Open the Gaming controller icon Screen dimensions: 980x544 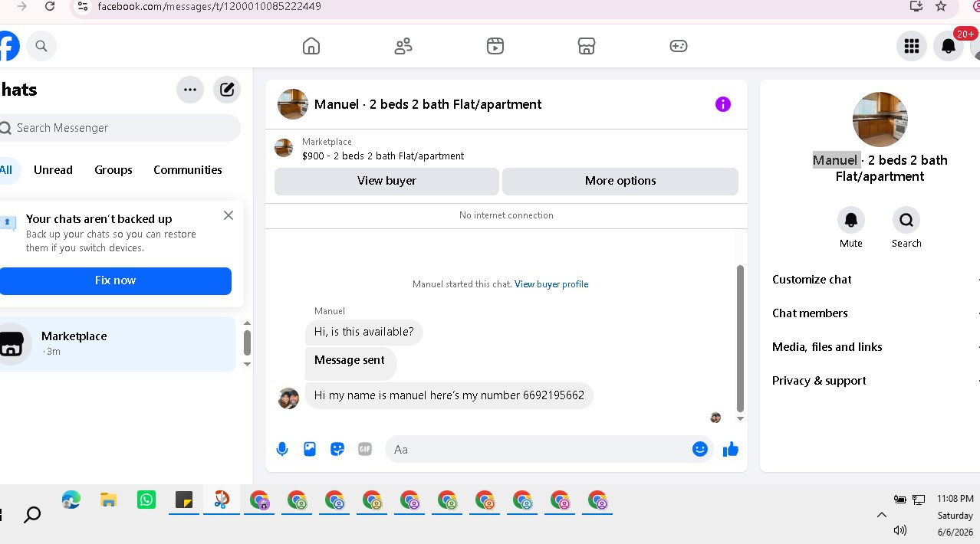pyautogui.click(x=679, y=46)
